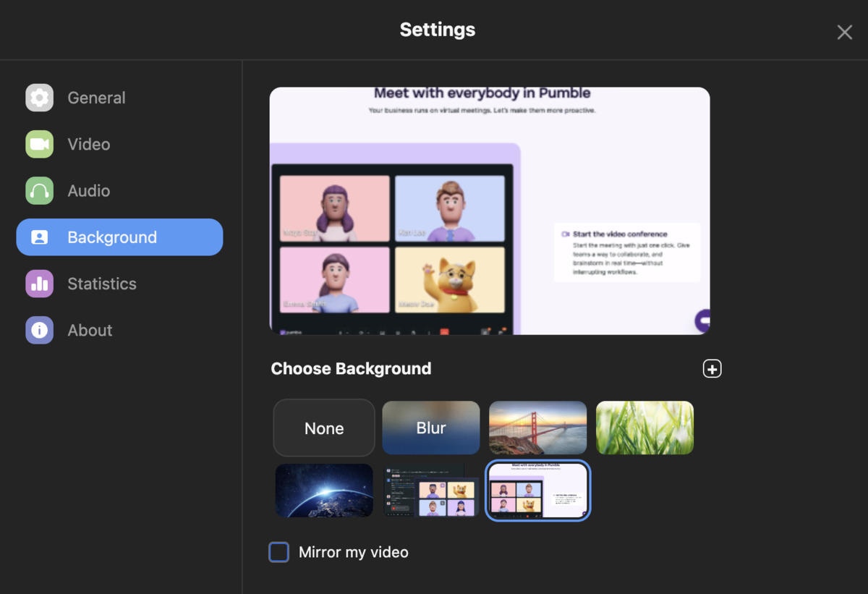Click the About info icon

coord(40,330)
